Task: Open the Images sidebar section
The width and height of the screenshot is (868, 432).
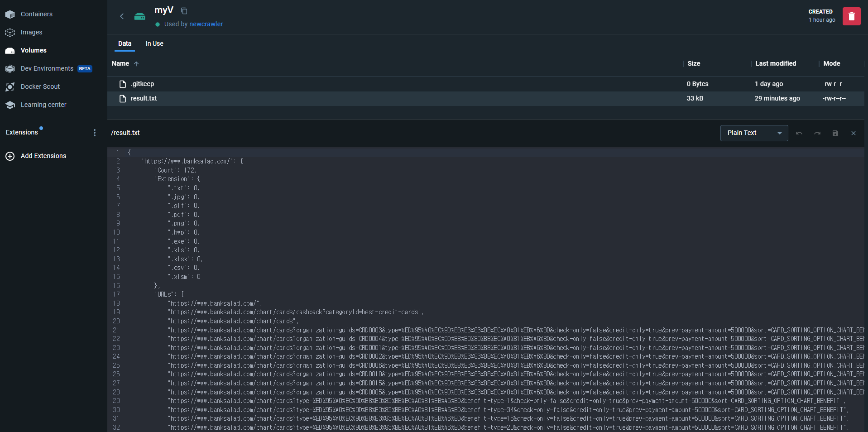Action: (31, 32)
